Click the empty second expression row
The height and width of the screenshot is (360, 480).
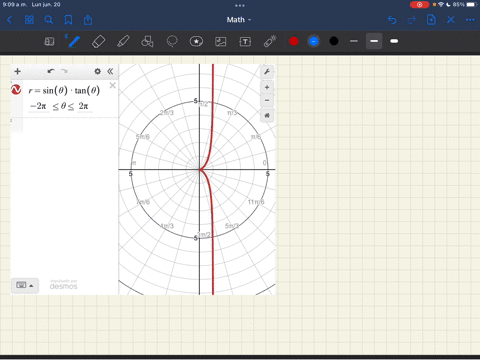click(x=64, y=125)
